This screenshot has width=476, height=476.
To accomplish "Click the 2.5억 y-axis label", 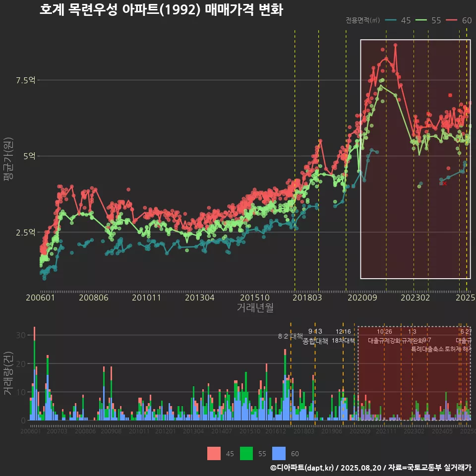I will [x=26, y=233].
